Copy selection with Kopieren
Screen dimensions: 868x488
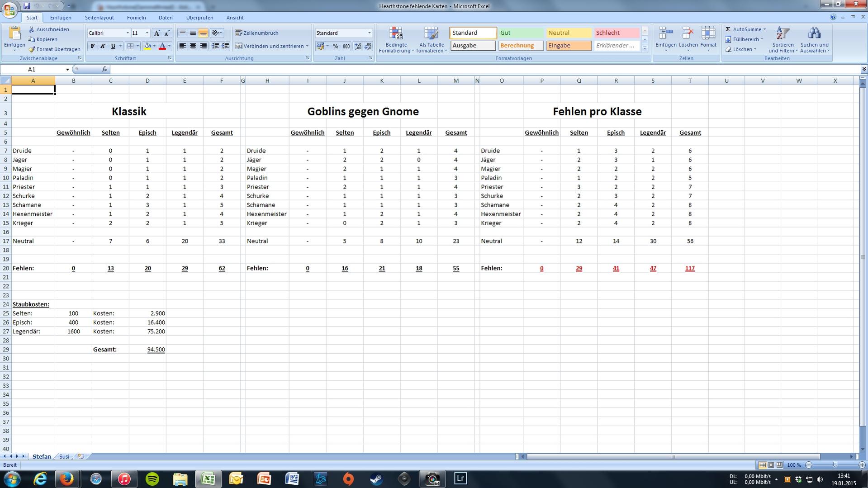pos(43,39)
